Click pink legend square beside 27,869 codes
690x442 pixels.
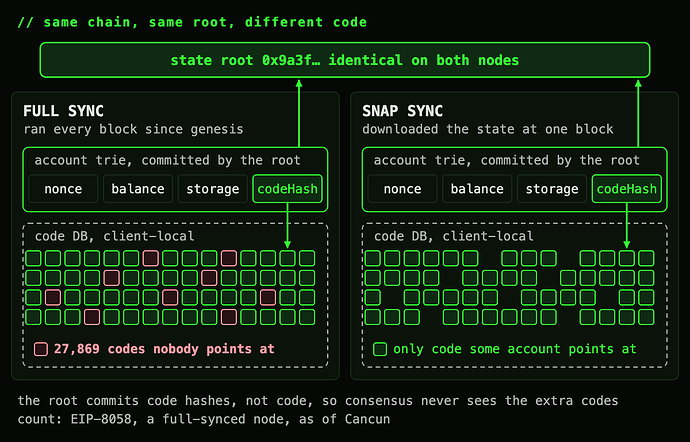click(x=41, y=349)
